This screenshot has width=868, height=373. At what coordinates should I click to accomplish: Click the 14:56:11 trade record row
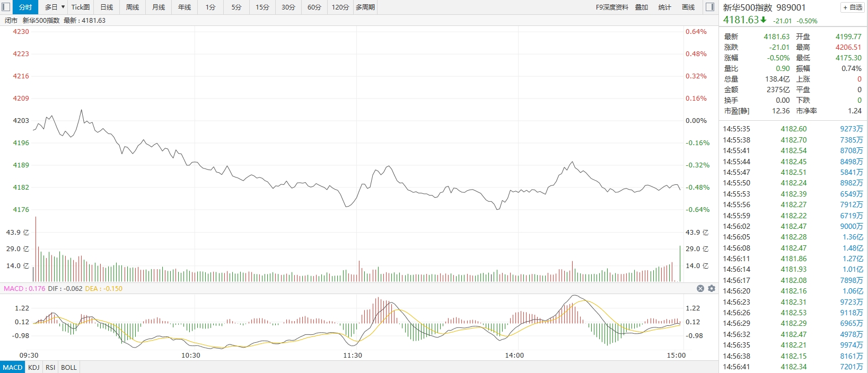pos(793,259)
